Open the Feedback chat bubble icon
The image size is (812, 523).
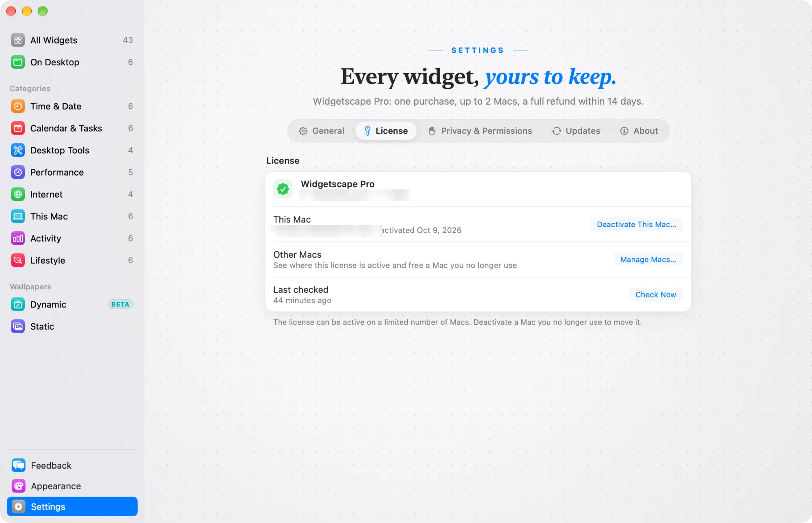pos(19,465)
